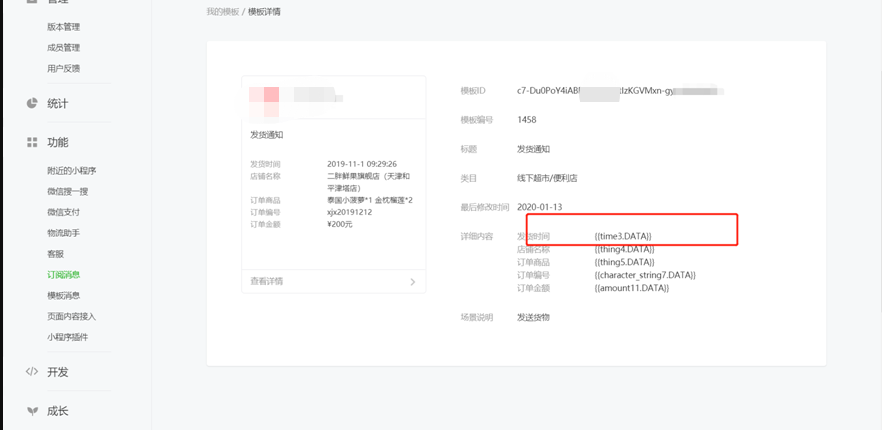The image size is (882, 430).
Task: Click the chevron arrow beside 查看详情
Action: 413,282
